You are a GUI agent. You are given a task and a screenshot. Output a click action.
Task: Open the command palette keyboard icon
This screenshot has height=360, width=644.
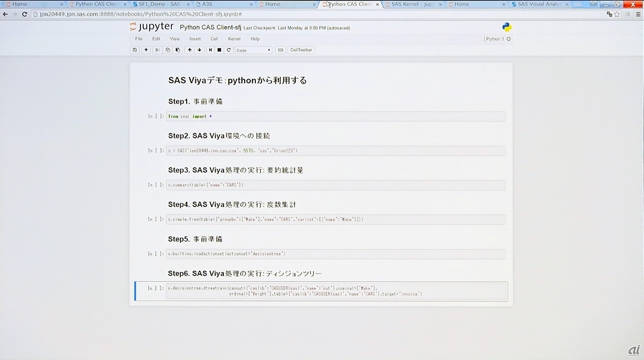[x=280, y=50]
